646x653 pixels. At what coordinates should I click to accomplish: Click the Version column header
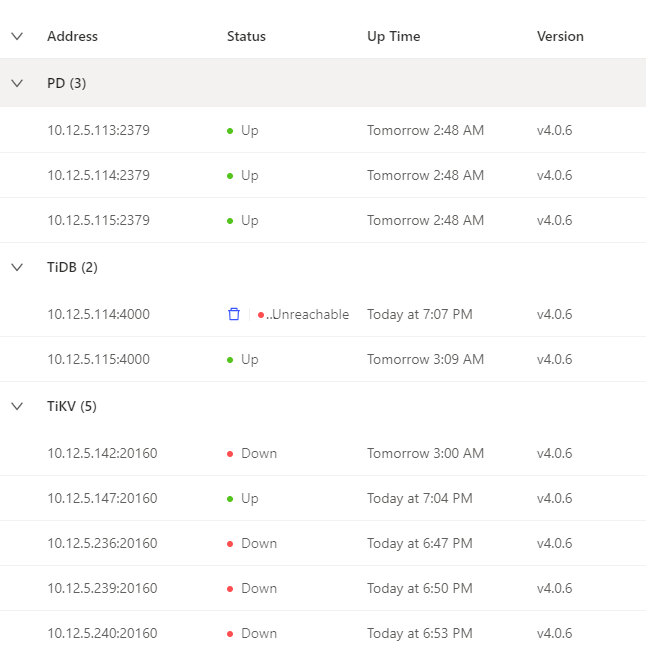tap(560, 36)
